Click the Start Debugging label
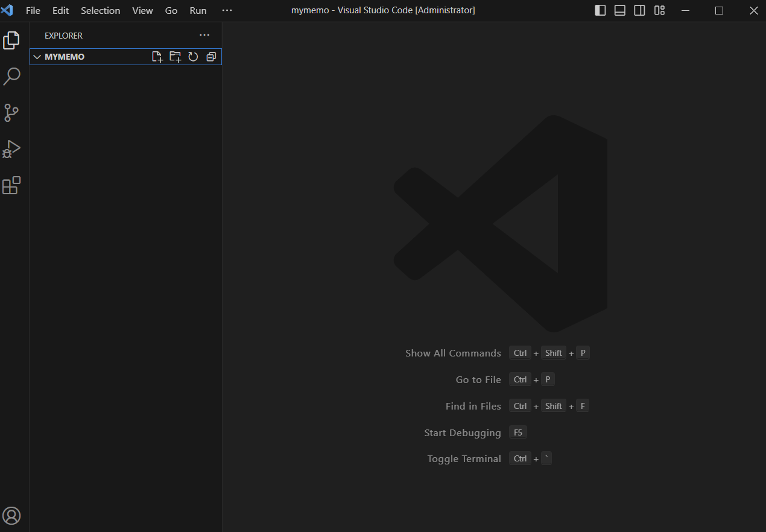This screenshot has width=766, height=532. click(x=463, y=433)
